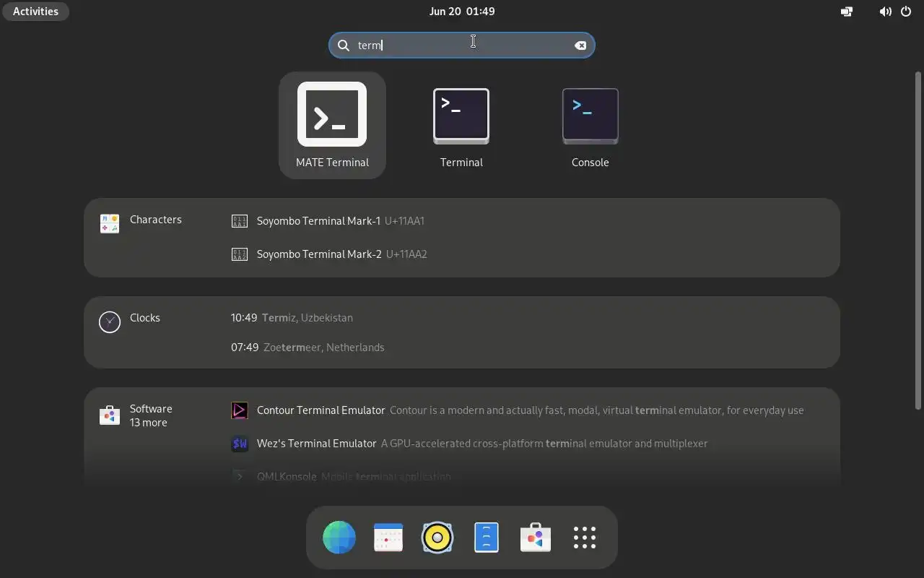Open the Terminal application icon

(461, 116)
